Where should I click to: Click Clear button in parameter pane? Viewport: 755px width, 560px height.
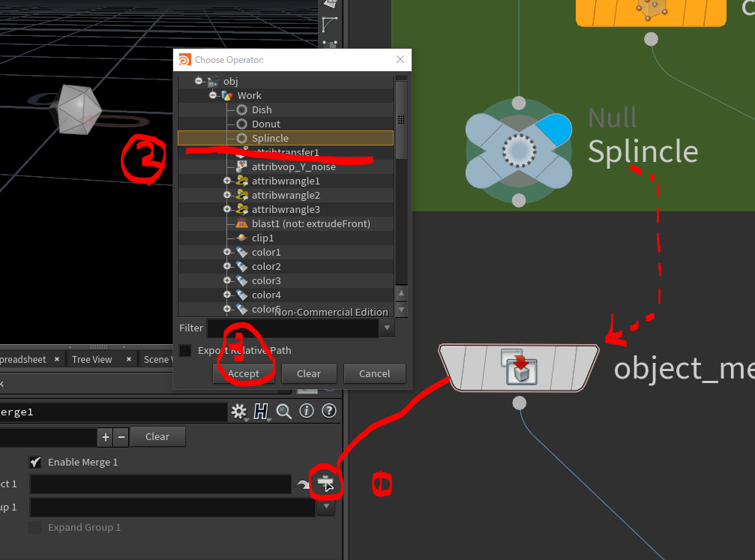[157, 437]
